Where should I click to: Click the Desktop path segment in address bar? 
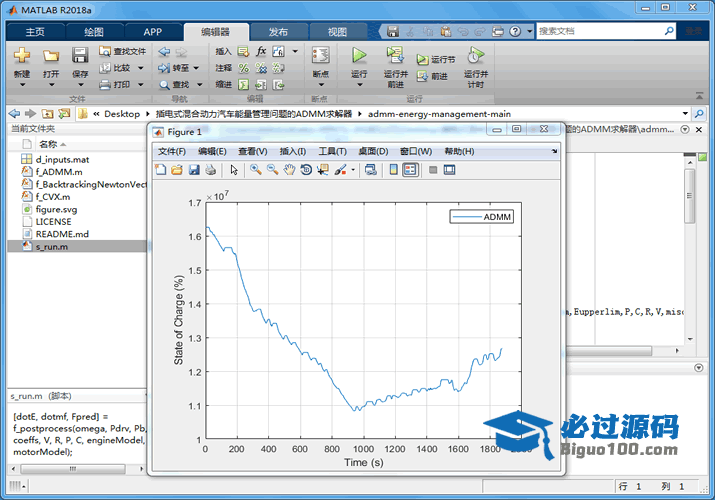(x=122, y=114)
